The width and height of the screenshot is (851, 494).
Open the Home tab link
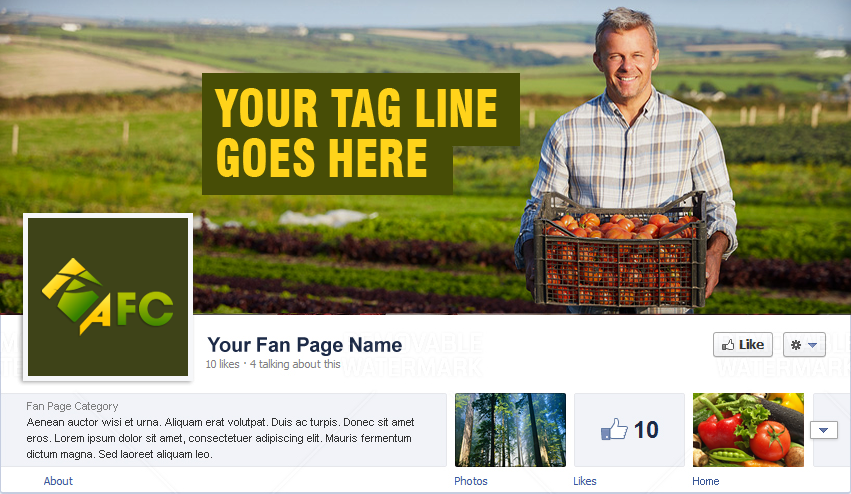[x=706, y=481]
